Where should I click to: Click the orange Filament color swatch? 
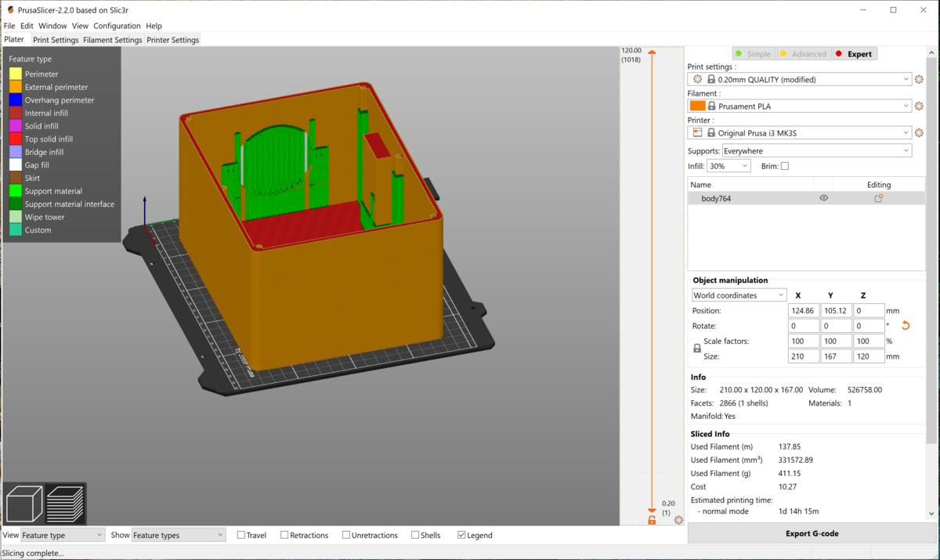click(697, 107)
